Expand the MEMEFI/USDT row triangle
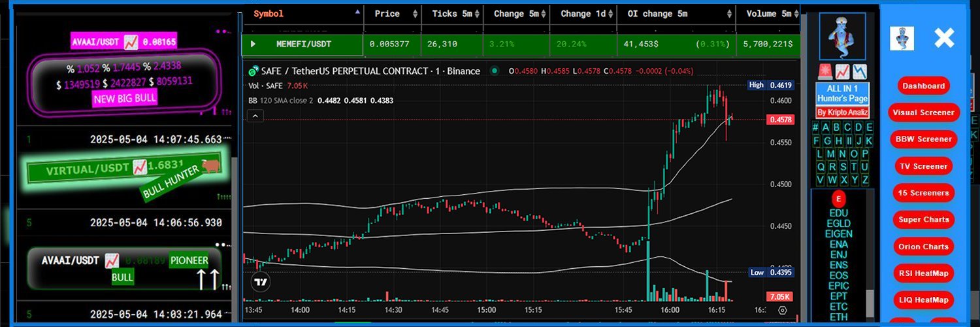 click(253, 44)
